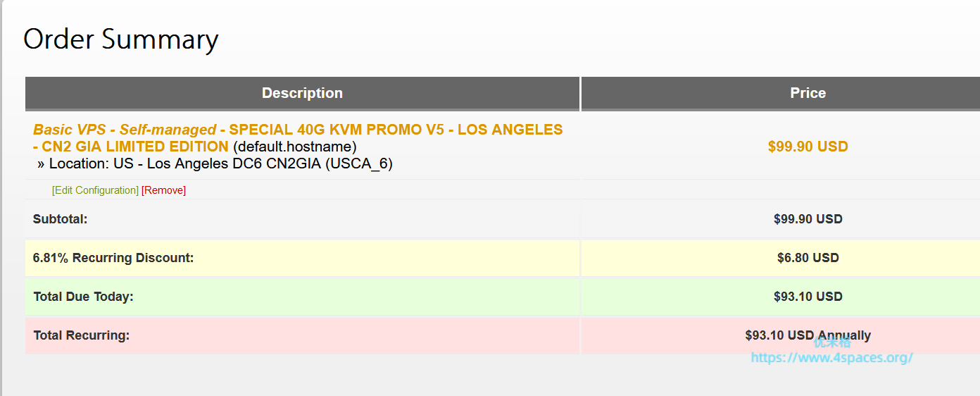Click the Total Due Today label
The height and width of the screenshot is (396, 980).
click(83, 297)
